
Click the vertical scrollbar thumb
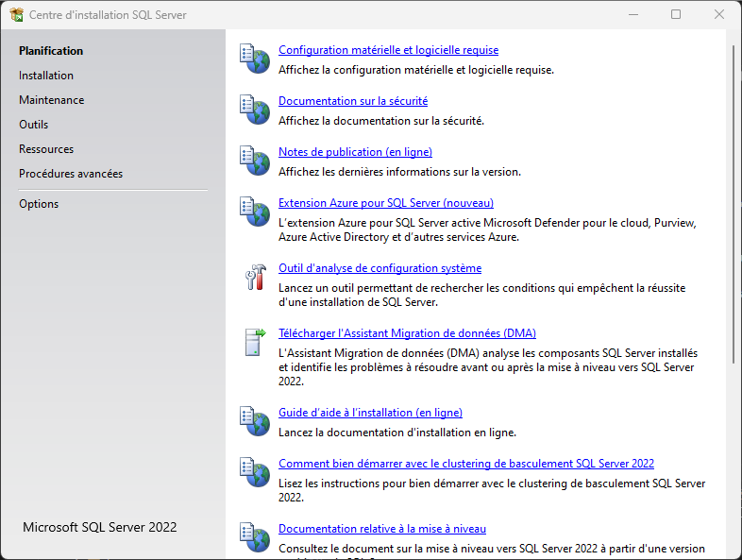[734, 205]
